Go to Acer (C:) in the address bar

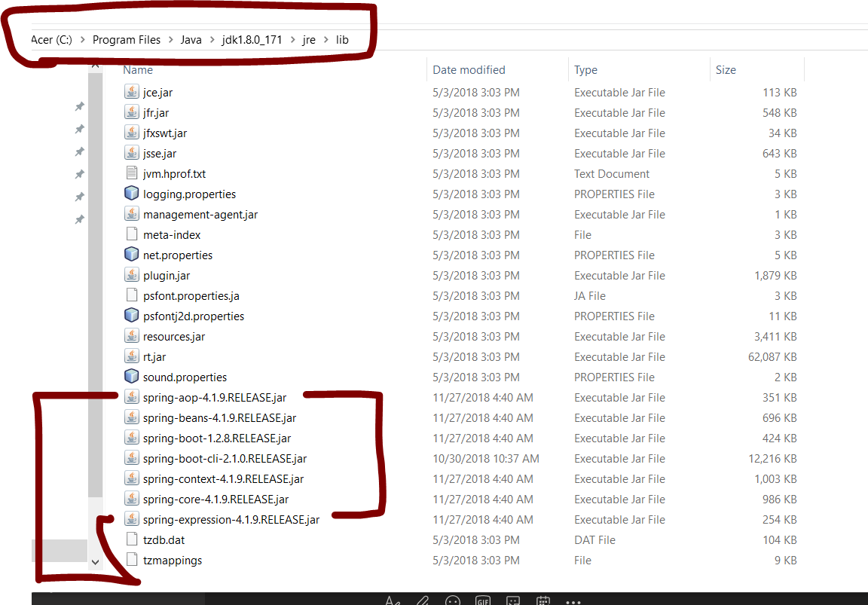coord(51,40)
